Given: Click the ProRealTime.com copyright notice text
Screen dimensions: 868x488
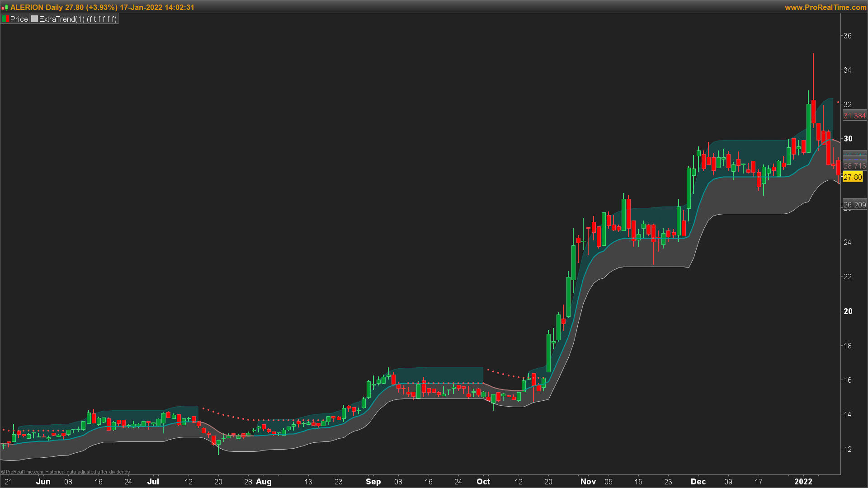Looking at the screenshot, I should [66, 472].
